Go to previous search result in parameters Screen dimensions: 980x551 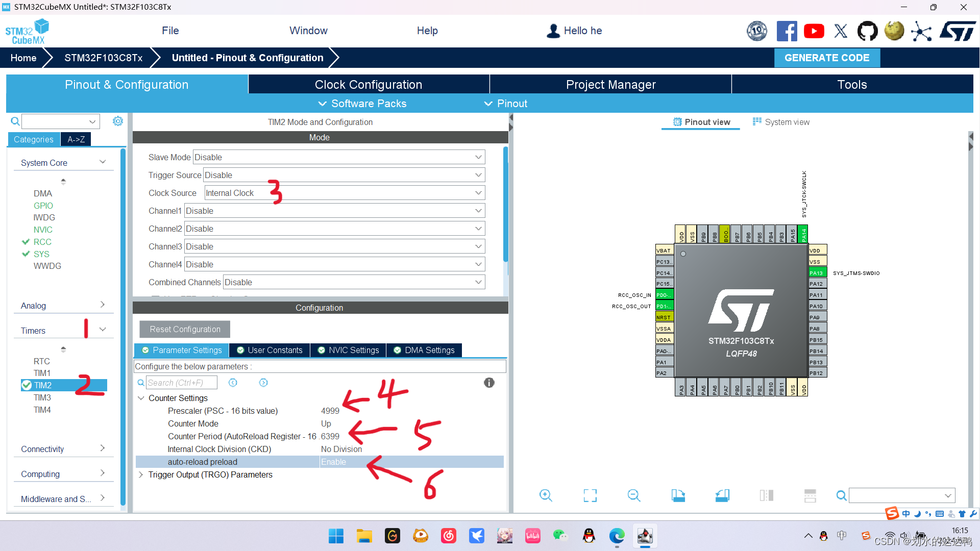[x=233, y=383]
